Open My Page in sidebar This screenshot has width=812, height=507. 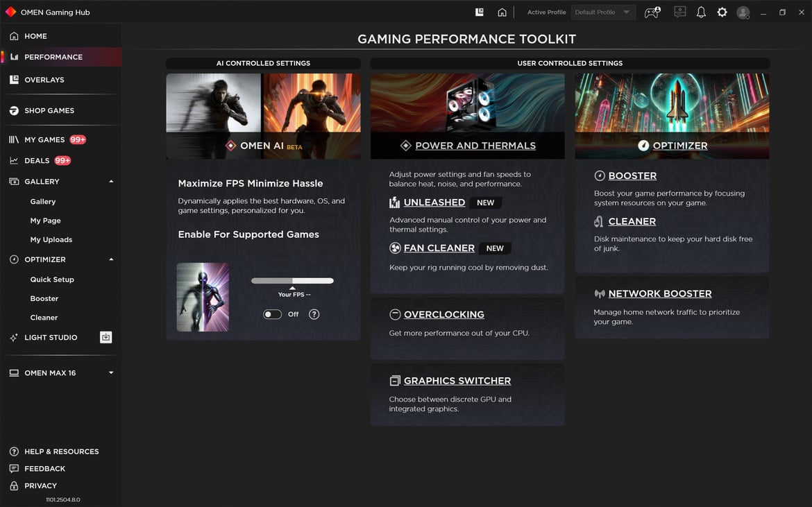(46, 221)
